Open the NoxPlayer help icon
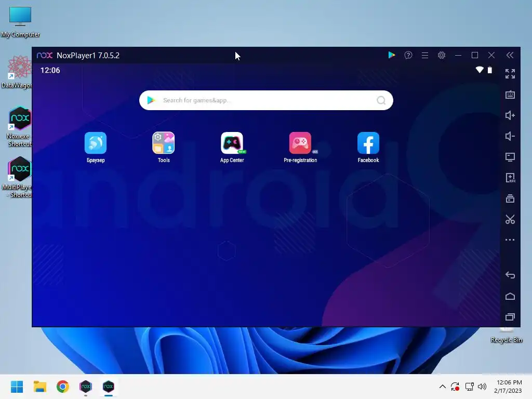The width and height of the screenshot is (532, 399). tap(408, 55)
